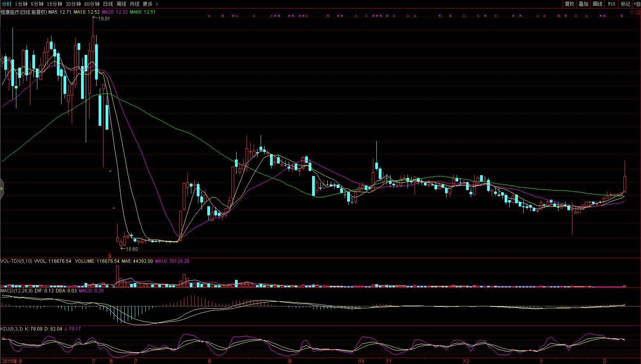Select the 5分钟 period tab

click(37, 4)
